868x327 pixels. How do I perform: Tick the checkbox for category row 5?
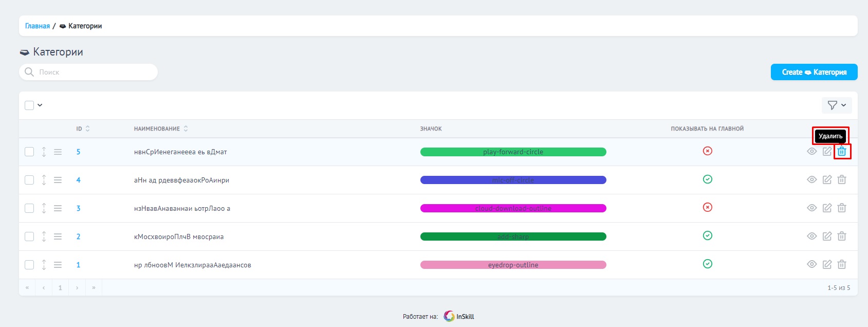tap(29, 152)
